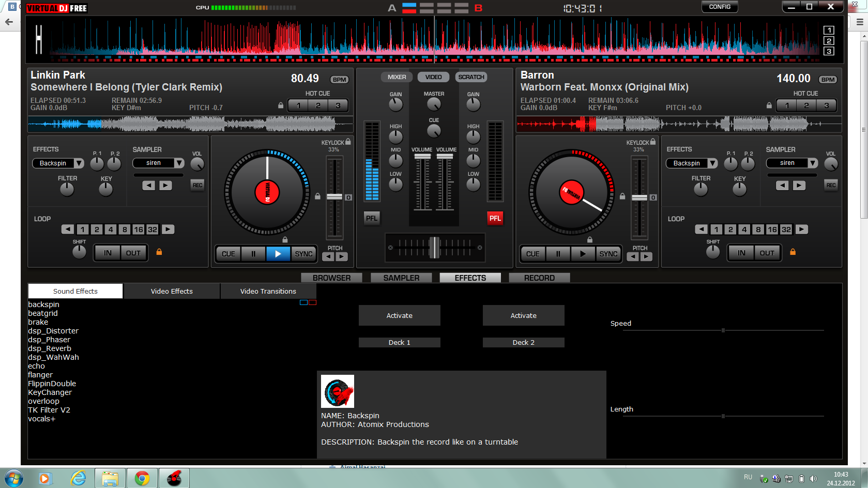Select waveform zoom level 1
This screenshot has height=488, width=868.
click(829, 30)
